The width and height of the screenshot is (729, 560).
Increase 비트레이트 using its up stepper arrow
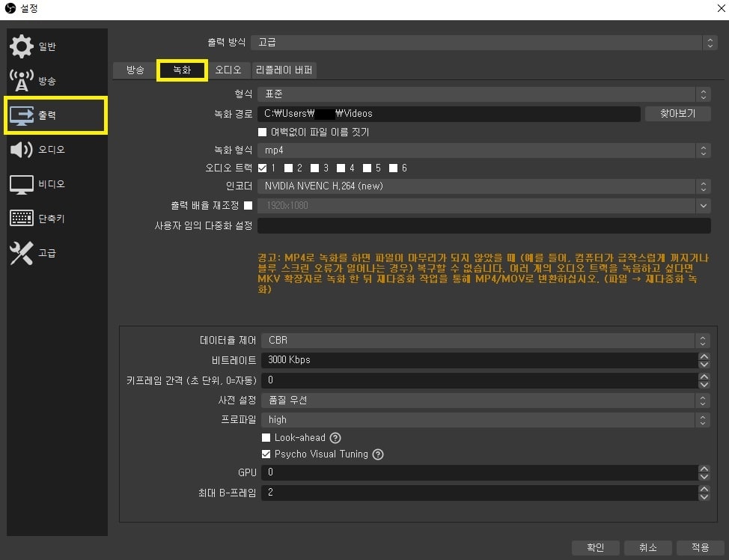(x=704, y=356)
